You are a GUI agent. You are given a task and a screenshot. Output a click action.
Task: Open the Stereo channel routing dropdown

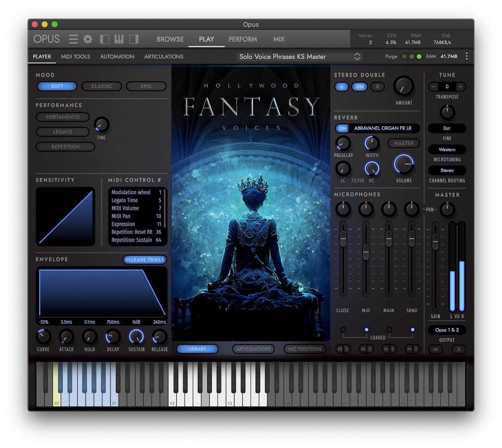click(x=447, y=170)
